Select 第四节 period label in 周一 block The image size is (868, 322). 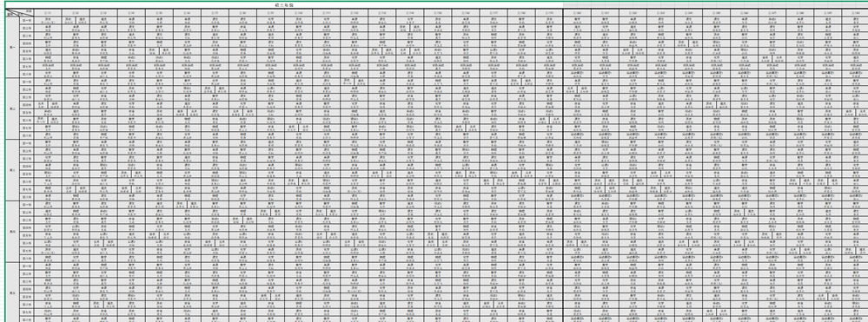[x=27, y=43]
